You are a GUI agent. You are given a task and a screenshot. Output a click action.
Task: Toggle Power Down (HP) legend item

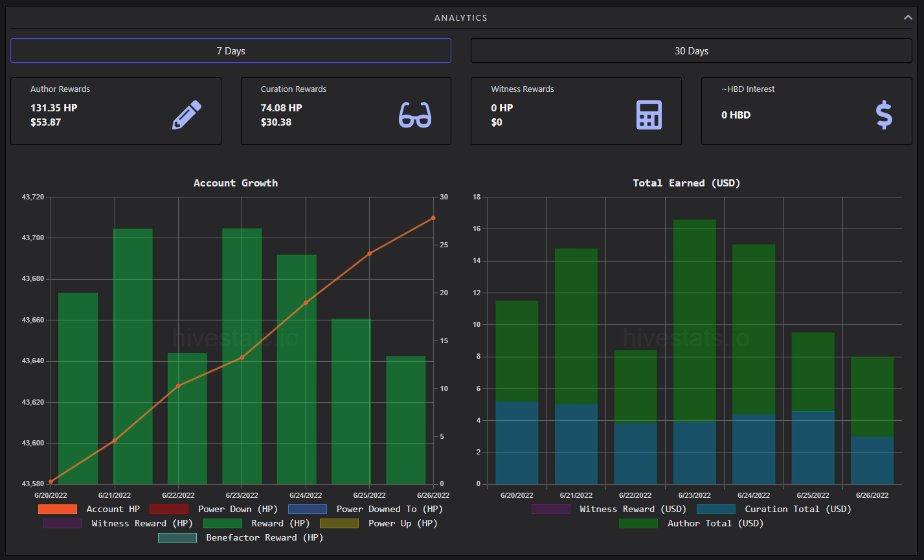(214, 510)
